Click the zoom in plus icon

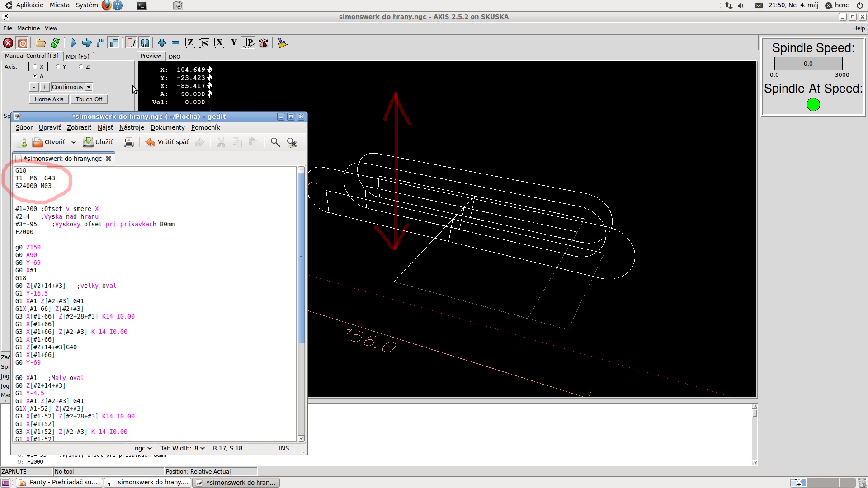(162, 43)
